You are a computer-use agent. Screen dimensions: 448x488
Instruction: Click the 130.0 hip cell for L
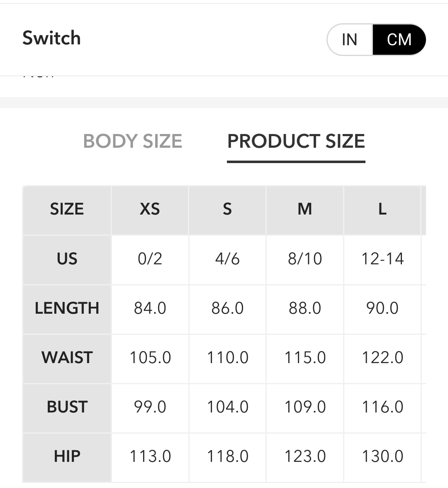coord(382,456)
